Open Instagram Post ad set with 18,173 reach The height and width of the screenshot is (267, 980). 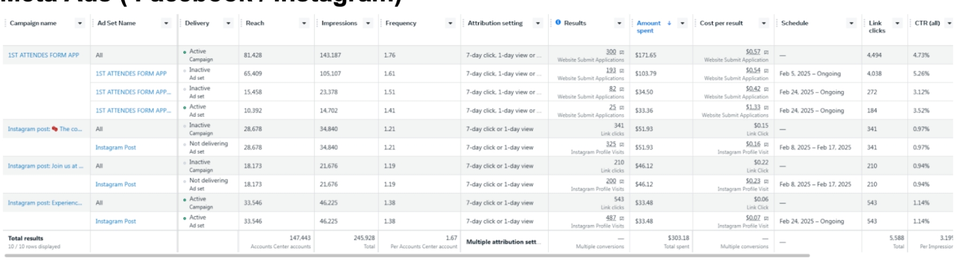click(x=115, y=185)
